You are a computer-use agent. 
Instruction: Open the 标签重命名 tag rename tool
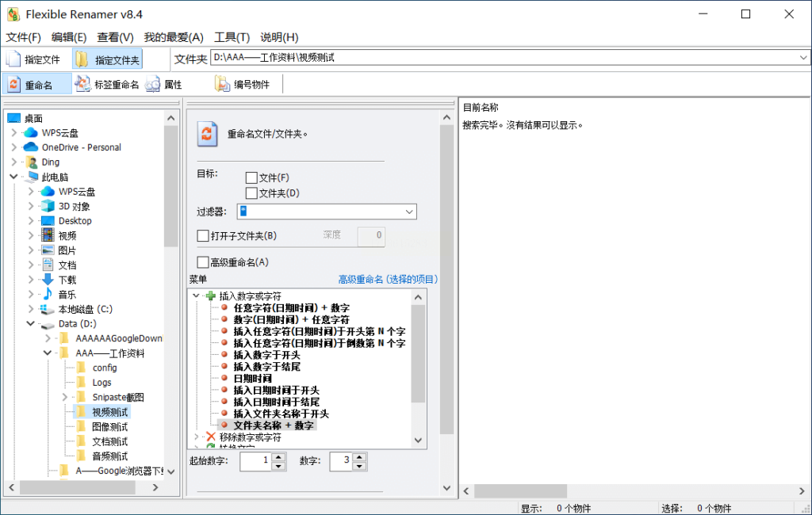pos(107,84)
